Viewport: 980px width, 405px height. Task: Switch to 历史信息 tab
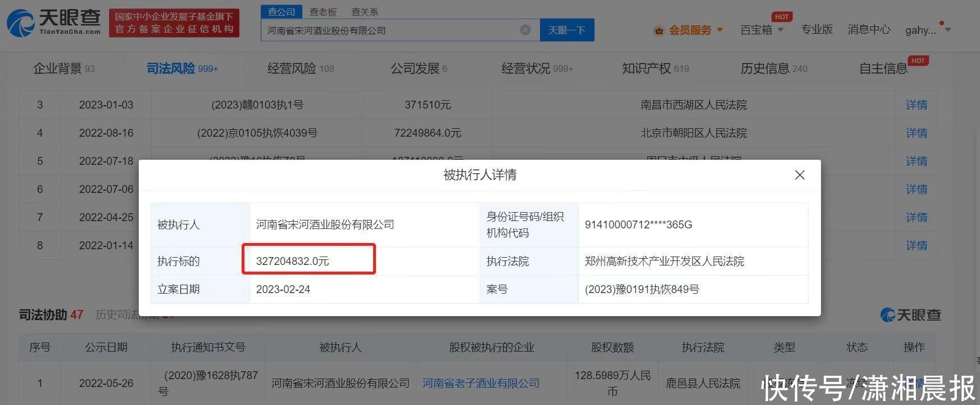coord(774,69)
